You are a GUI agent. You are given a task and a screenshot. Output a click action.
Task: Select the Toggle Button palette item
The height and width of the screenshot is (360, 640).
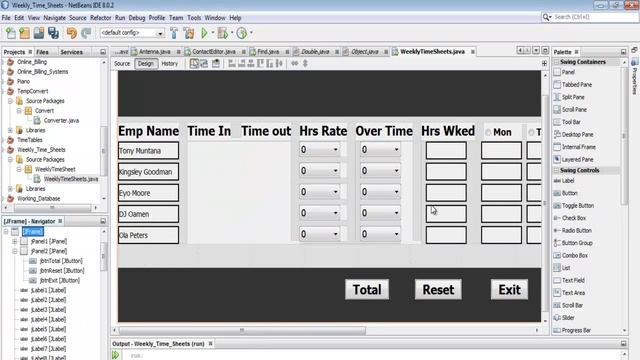coord(574,206)
